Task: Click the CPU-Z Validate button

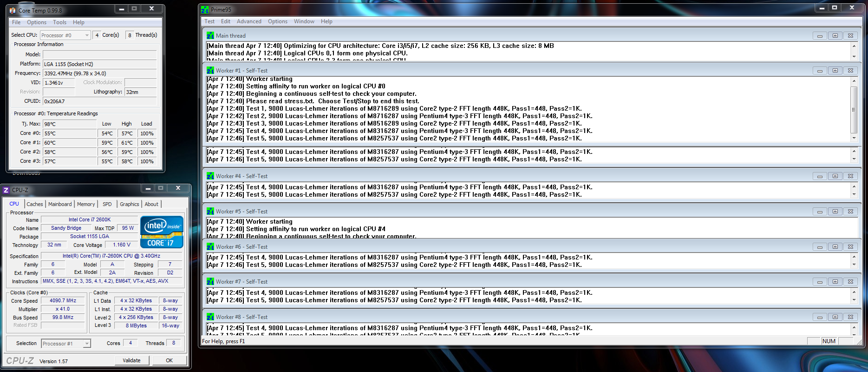Action: (x=131, y=360)
